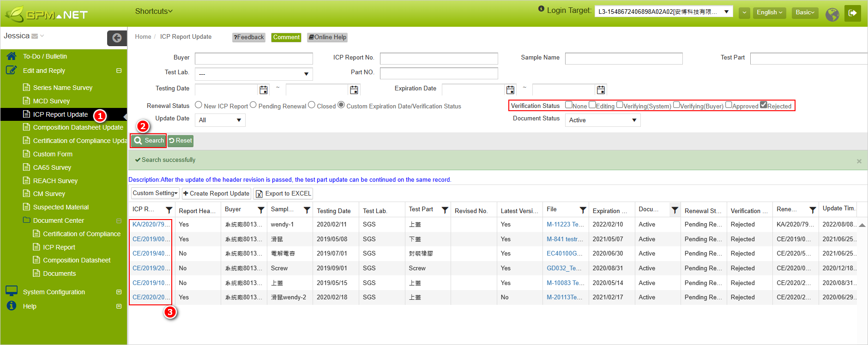Open the Online Help button

(327, 37)
